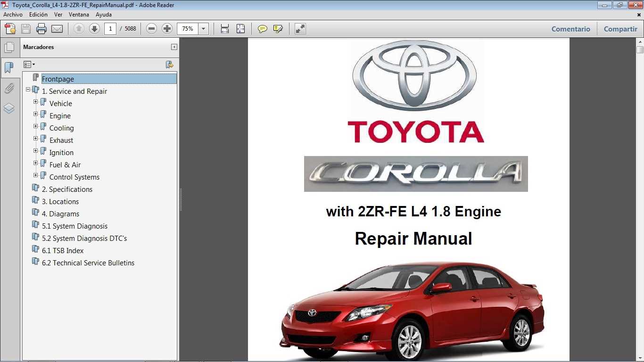Open the Attachments paperclip panel
The width and height of the screenshot is (644, 362).
point(9,88)
